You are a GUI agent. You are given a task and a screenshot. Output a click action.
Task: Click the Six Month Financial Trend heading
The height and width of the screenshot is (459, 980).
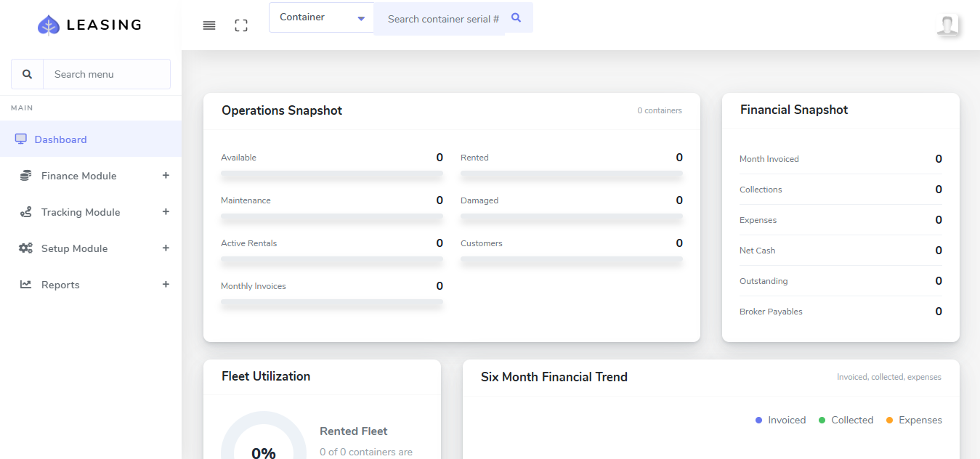click(x=554, y=377)
